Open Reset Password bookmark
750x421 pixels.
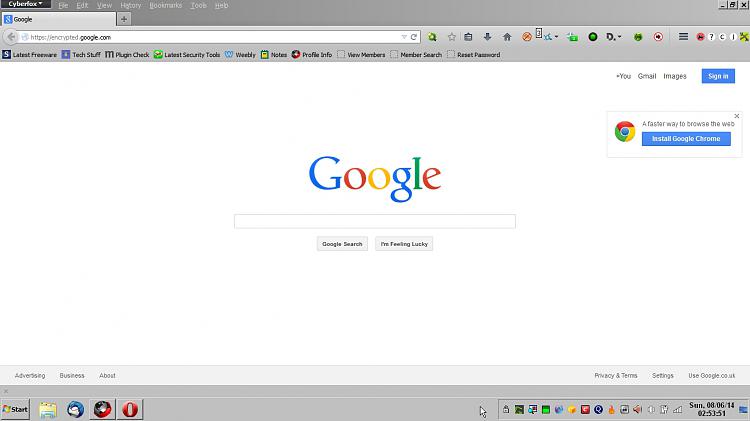click(474, 55)
